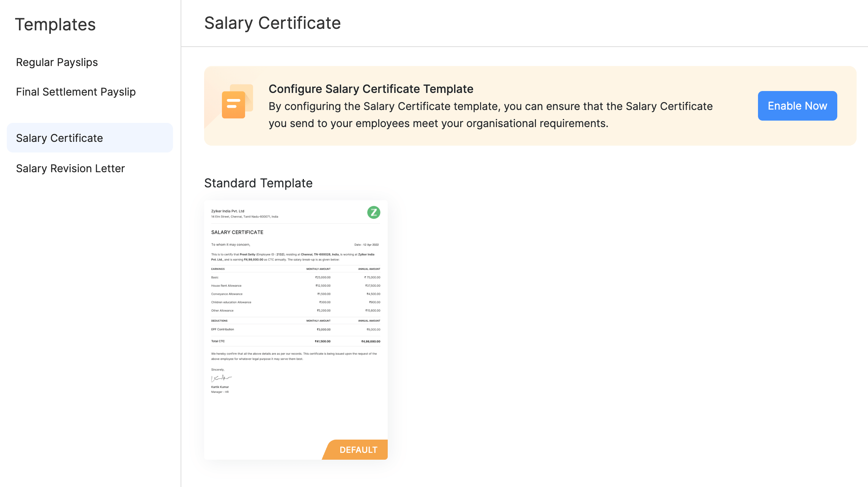Click the SALARY CERTIFICATE title in preview
Image resolution: width=868 pixels, height=487 pixels.
coord(237,232)
